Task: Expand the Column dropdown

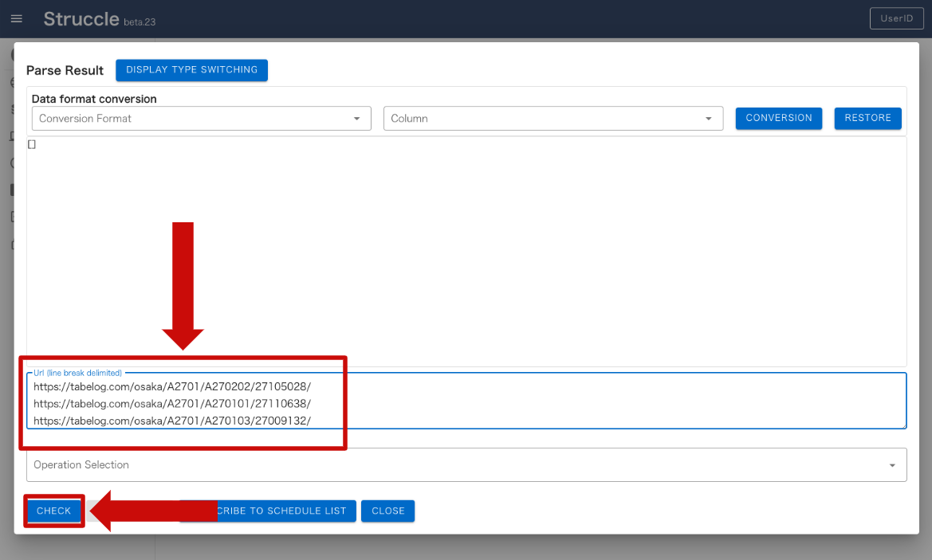Action: point(553,119)
